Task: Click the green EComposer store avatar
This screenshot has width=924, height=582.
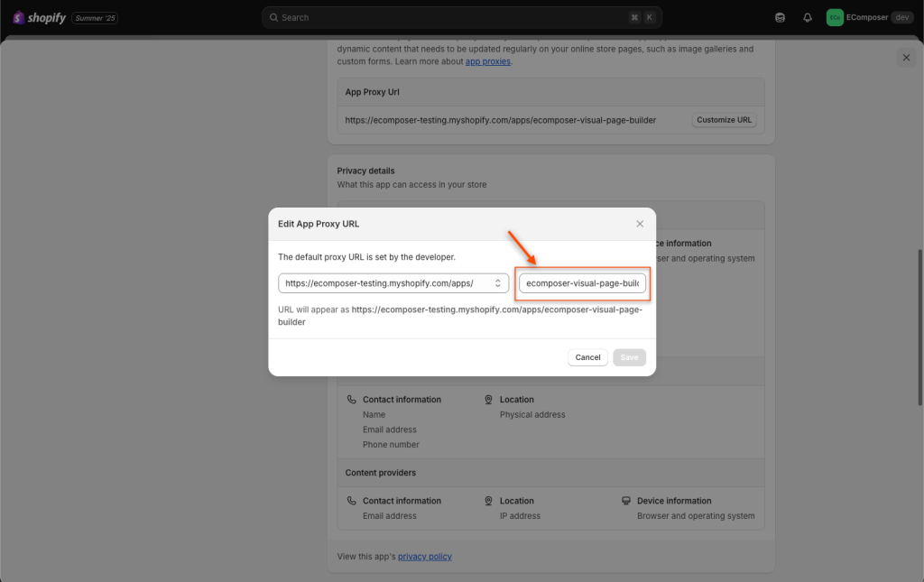Action: pos(835,18)
